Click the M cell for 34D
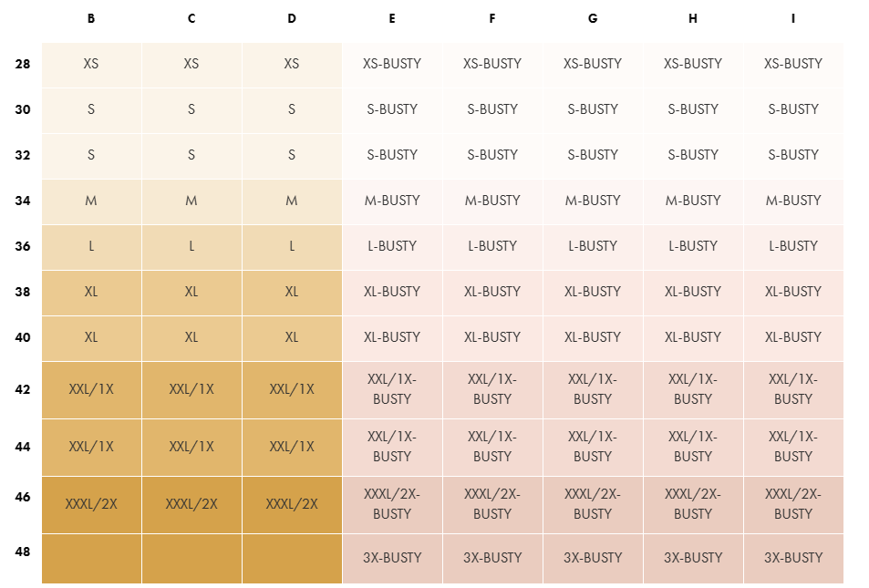This screenshot has width=869, height=588. pos(292,201)
